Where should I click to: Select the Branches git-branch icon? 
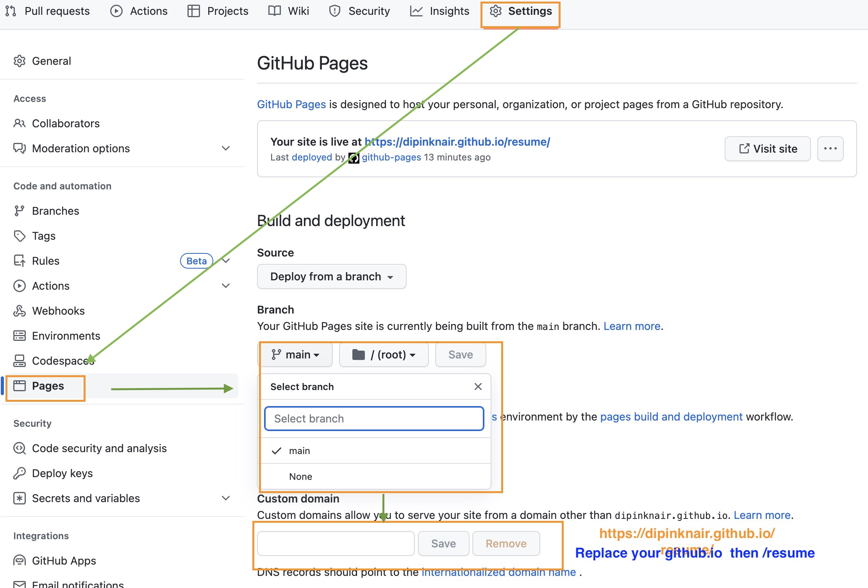(x=20, y=211)
